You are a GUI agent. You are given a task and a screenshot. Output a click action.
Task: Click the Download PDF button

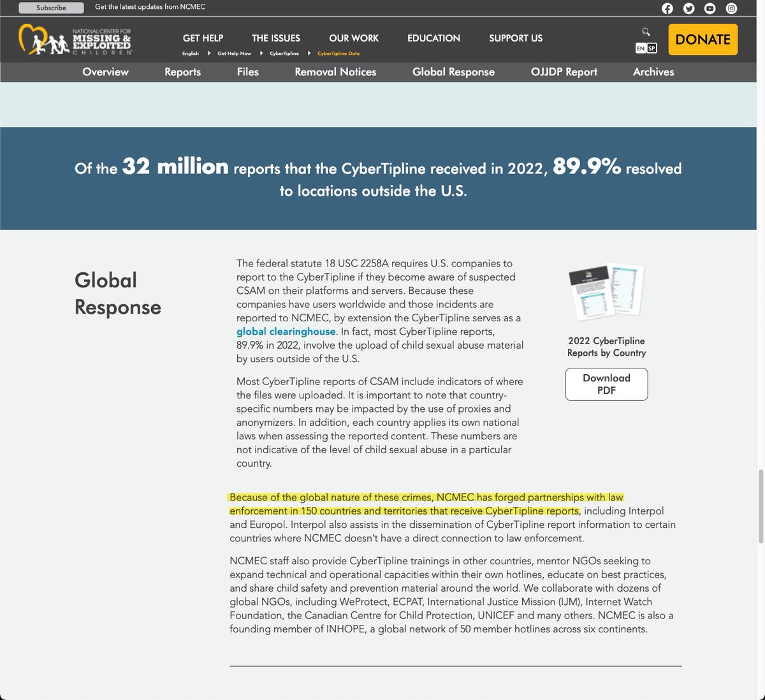click(x=606, y=384)
